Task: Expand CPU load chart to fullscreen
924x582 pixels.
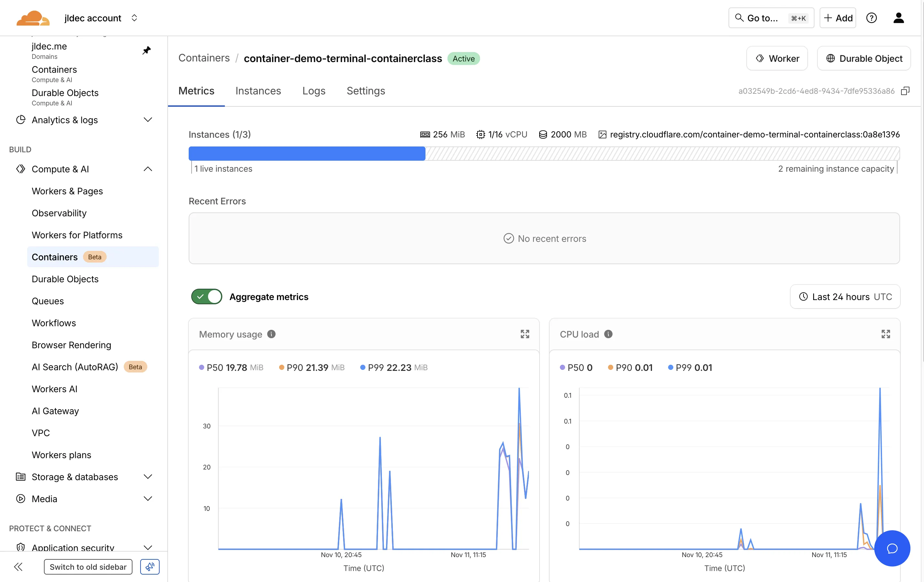Action: click(x=886, y=334)
